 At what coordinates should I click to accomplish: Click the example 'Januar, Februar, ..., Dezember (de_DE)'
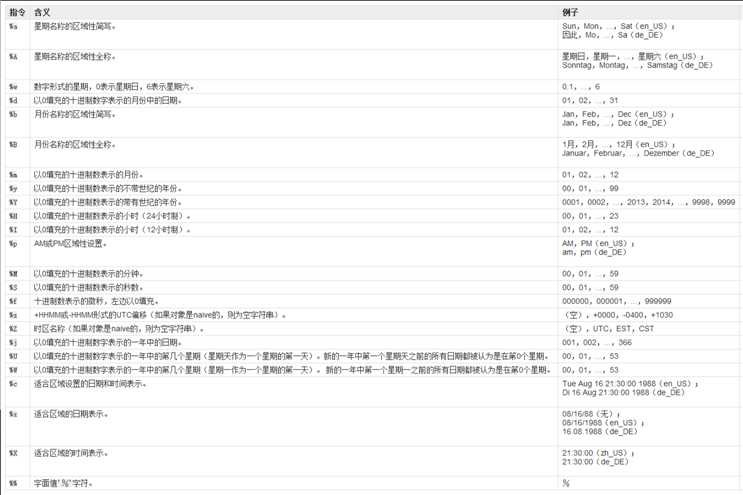pos(638,153)
